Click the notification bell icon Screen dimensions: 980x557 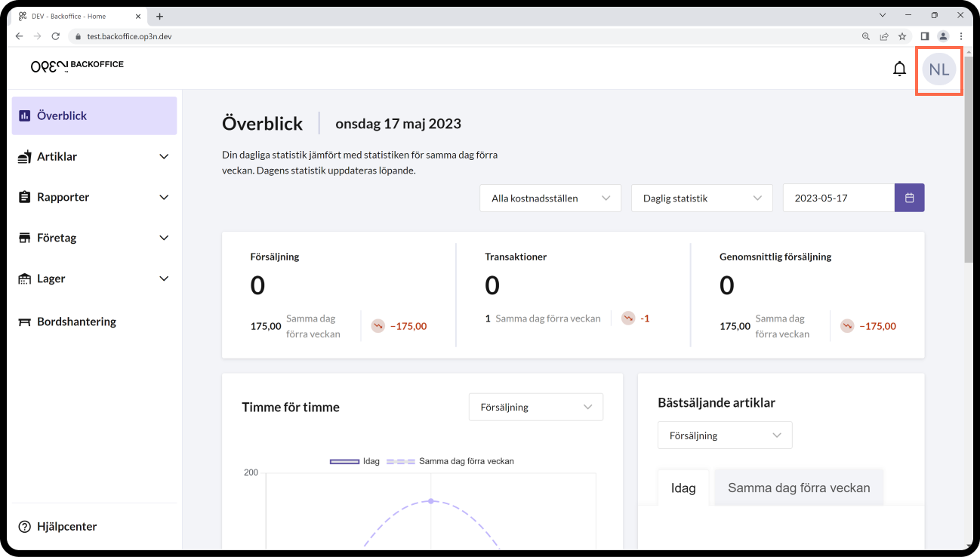tap(899, 69)
